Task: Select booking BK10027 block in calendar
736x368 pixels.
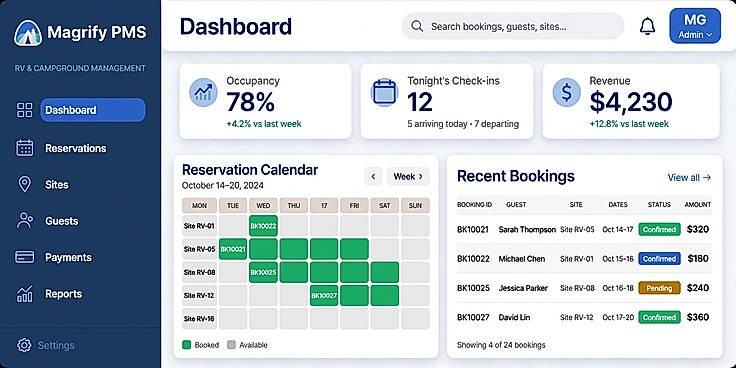Action: [x=324, y=296]
